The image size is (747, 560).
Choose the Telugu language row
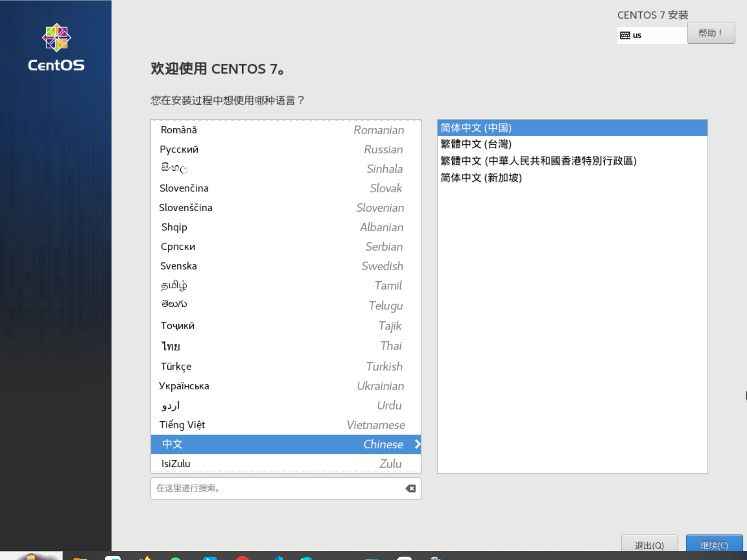[x=286, y=305]
